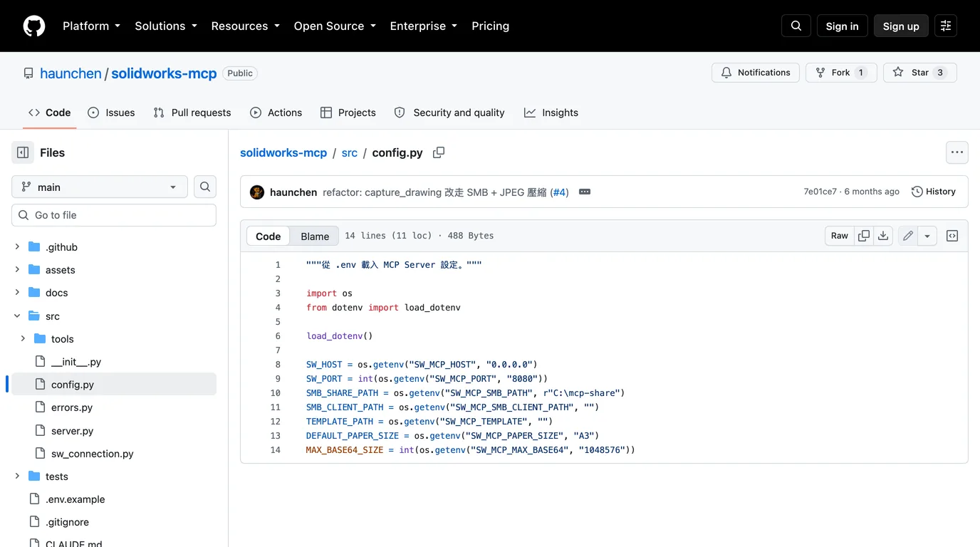Open the edit options dropdown arrow
Viewport: 980px width, 547px height.
point(927,236)
